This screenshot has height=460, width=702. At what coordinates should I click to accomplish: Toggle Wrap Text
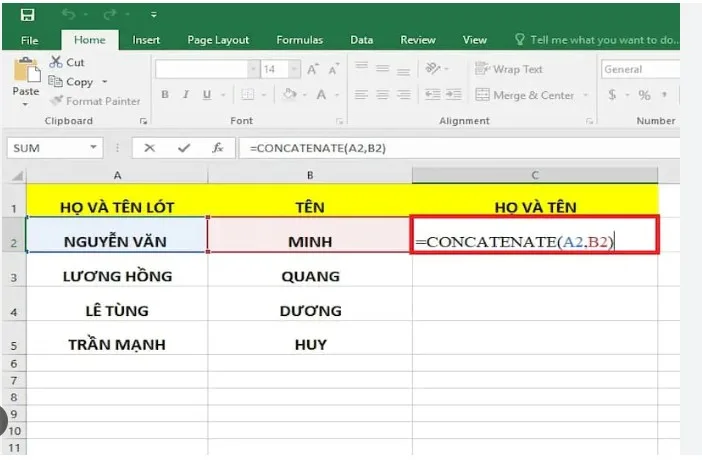tap(509, 69)
